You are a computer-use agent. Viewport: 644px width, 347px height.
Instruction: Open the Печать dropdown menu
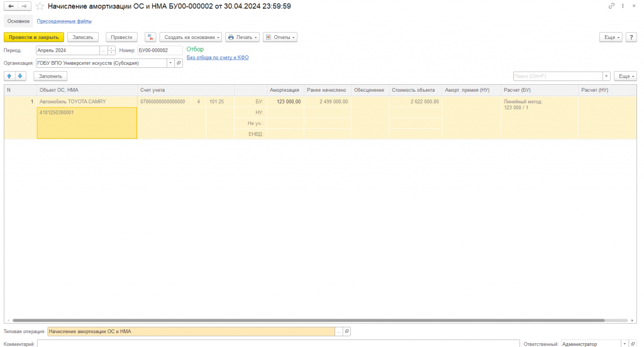pyautogui.click(x=242, y=37)
